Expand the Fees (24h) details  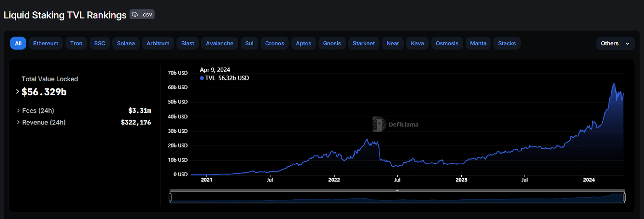pos(19,111)
